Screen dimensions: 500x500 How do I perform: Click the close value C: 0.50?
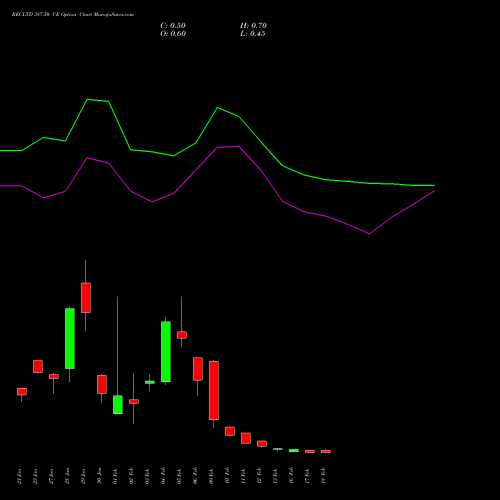click(173, 26)
